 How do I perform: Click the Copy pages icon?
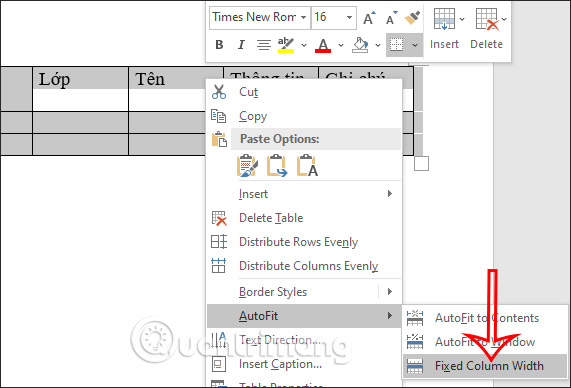[x=218, y=116]
